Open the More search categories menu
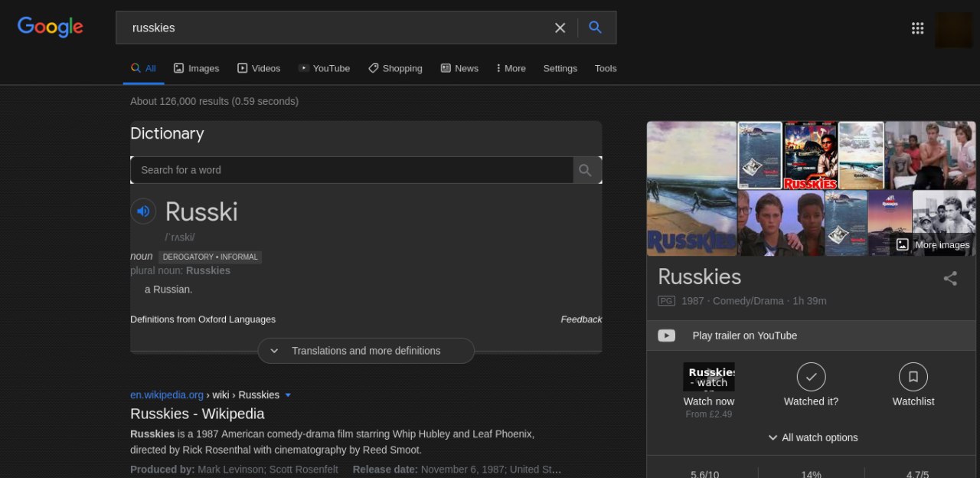Viewport: 980px width, 478px height. point(511,68)
